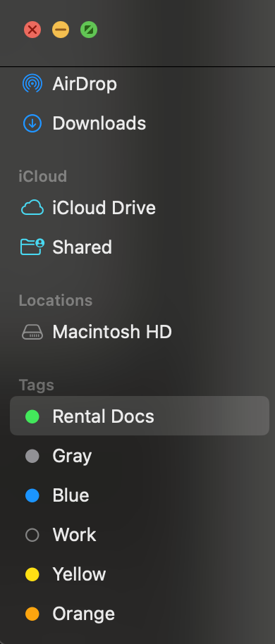Click the Downloads arrow icon
The height and width of the screenshot is (644, 275).
pyautogui.click(x=32, y=123)
